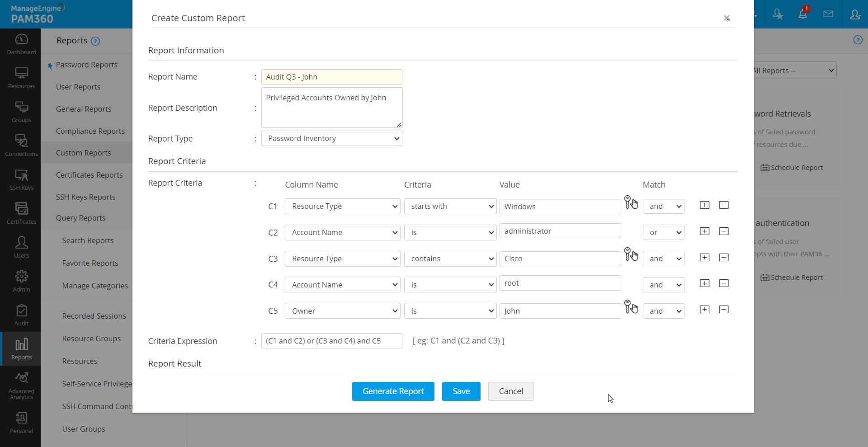The height and width of the screenshot is (447, 868).
Task: Select Compliance Reports in menu
Action: pos(90,131)
